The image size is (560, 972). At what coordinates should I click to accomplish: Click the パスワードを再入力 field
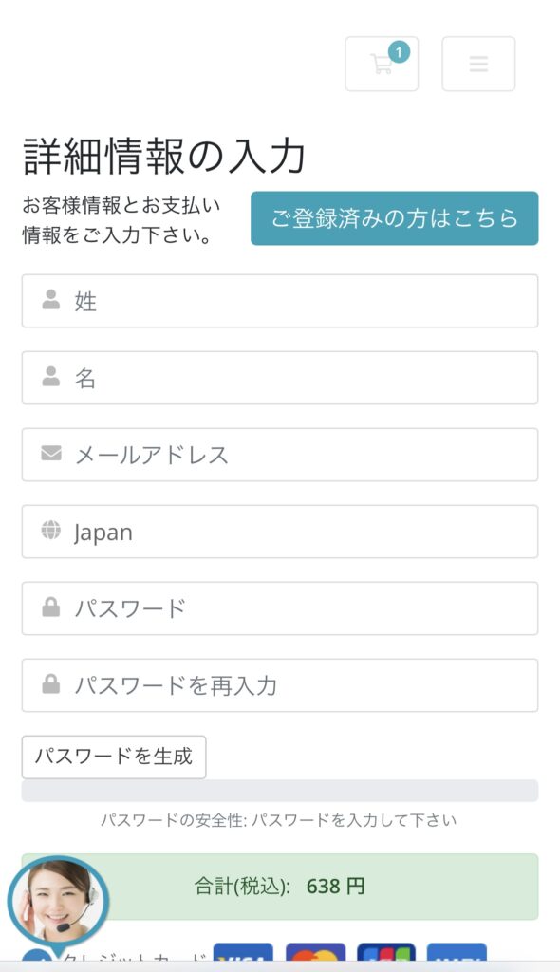280,685
